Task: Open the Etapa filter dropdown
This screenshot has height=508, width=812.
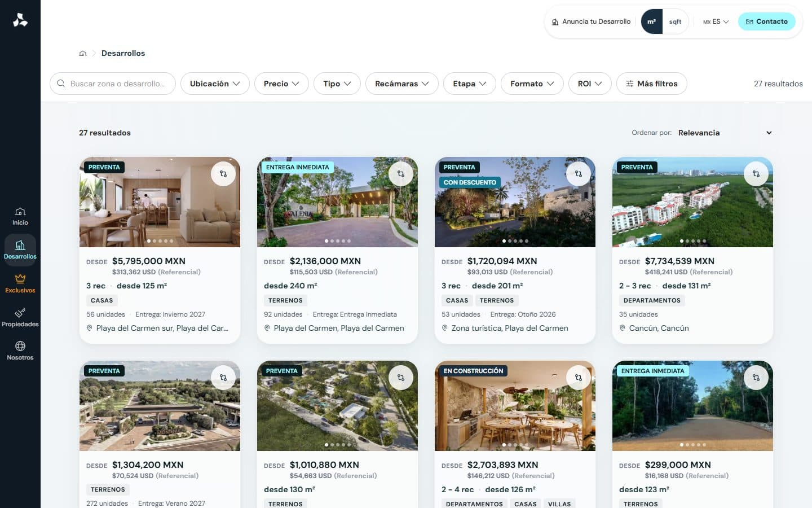Action: pyautogui.click(x=470, y=84)
